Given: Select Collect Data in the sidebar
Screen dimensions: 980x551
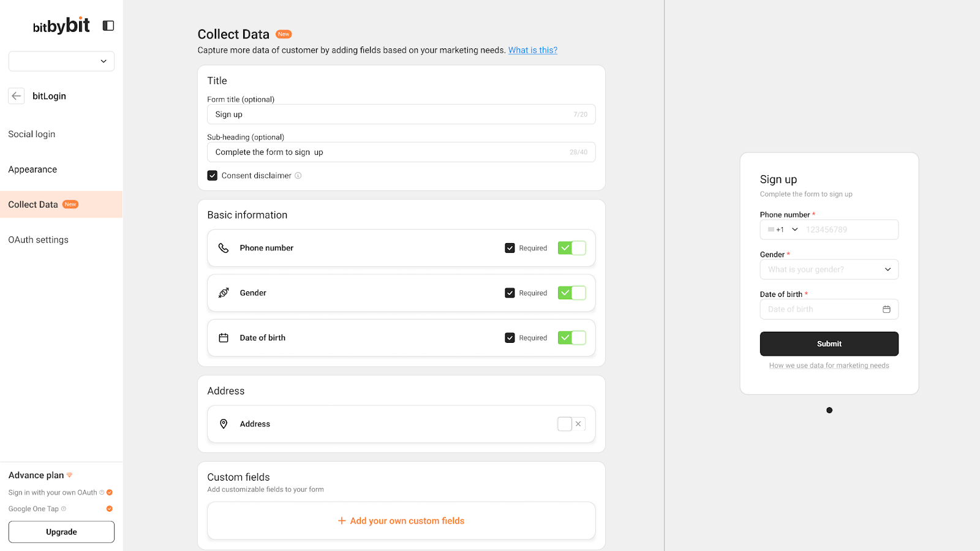Looking at the screenshot, I should coord(61,204).
